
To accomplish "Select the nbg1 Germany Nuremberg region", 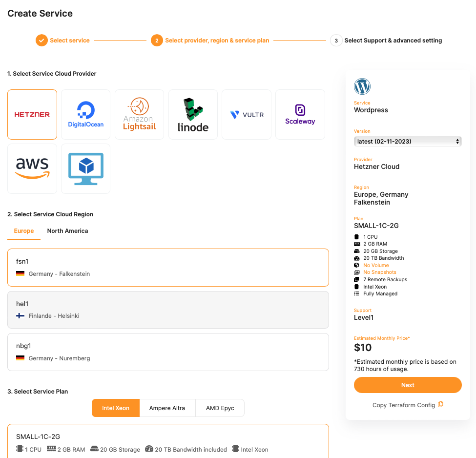I will pyautogui.click(x=168, y=352).
